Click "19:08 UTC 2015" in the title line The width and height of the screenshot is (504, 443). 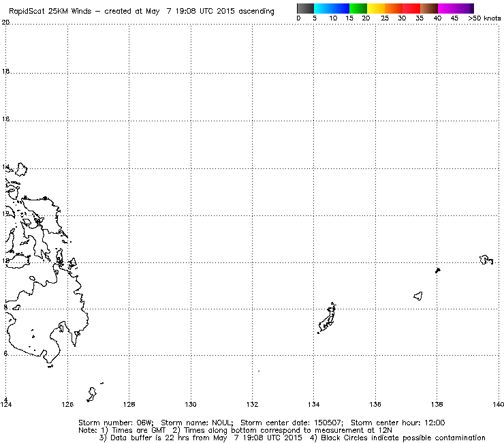(205, 12)
